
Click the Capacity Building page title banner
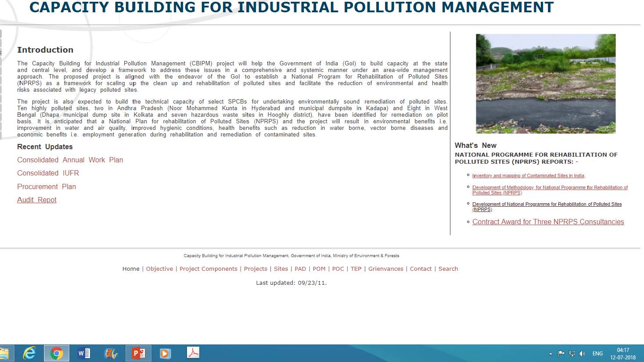tap(291, 7)
